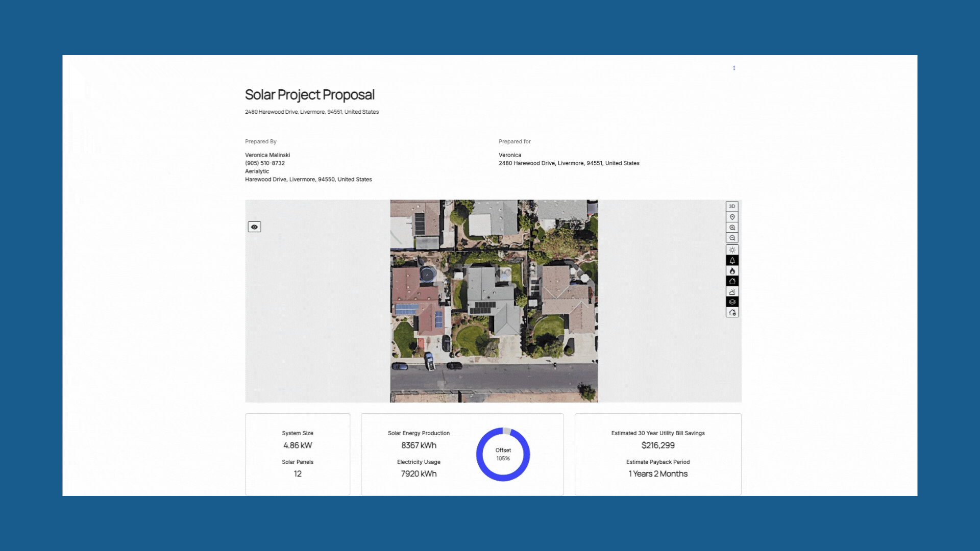
Task: Switch the map to 3D view
Action: [732, 206]
